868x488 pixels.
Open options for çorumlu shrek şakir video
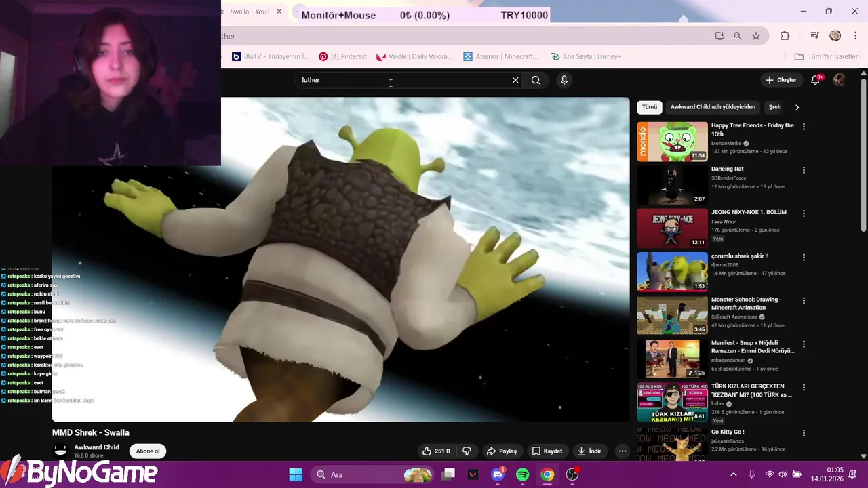804,258
